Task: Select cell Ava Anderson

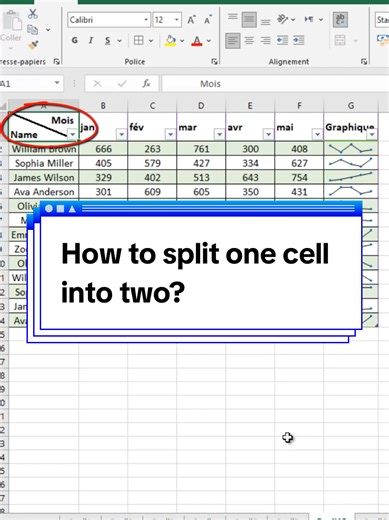Action: pyautogui.click(x=44, y=192)
